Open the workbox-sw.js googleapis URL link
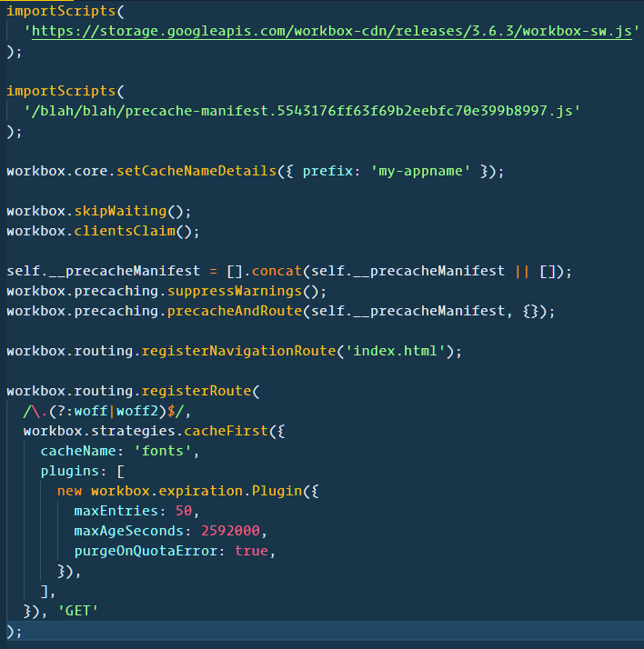The image size is (644, 649). pos(332,31)
